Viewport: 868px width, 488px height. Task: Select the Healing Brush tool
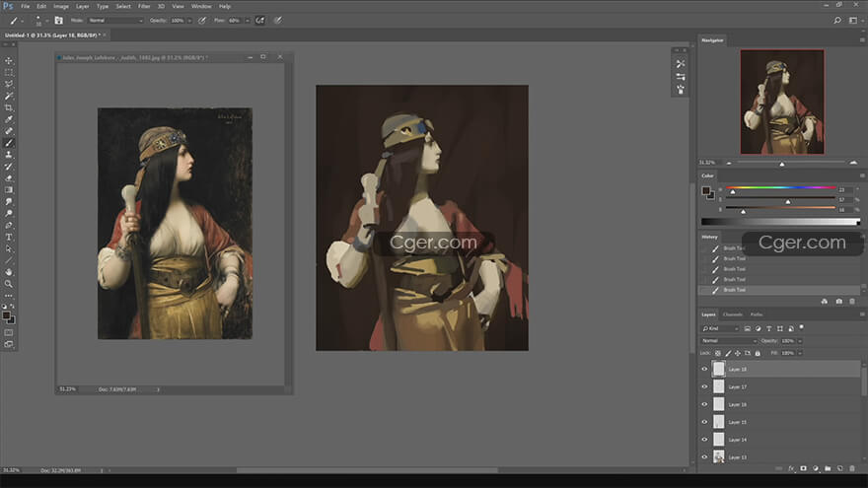[8, 131]
